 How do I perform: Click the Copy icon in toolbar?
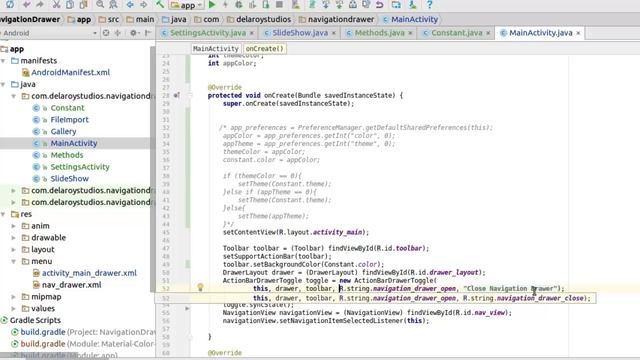click(70, 4)
